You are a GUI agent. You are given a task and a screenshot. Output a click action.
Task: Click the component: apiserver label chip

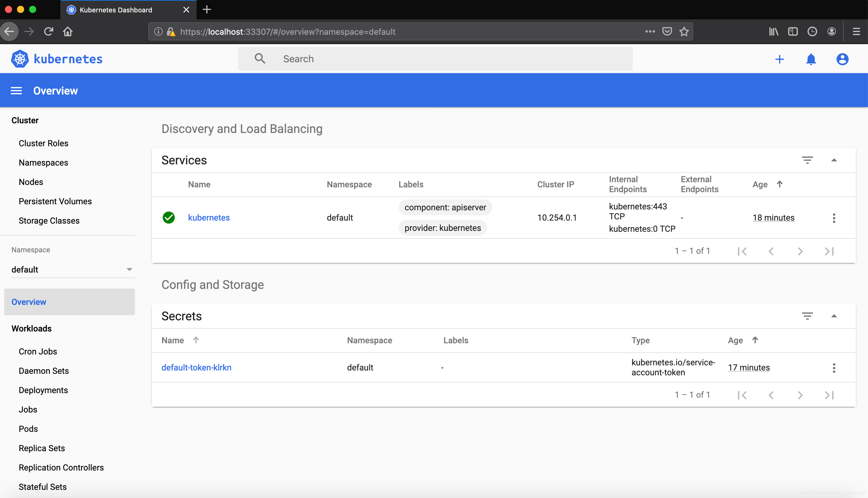(445, 207)
